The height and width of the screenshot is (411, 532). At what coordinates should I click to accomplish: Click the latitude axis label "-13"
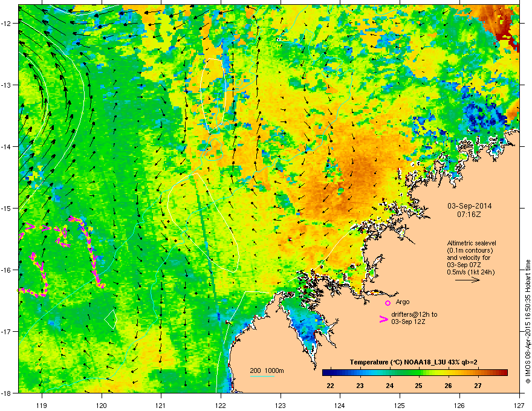point(6,85)
